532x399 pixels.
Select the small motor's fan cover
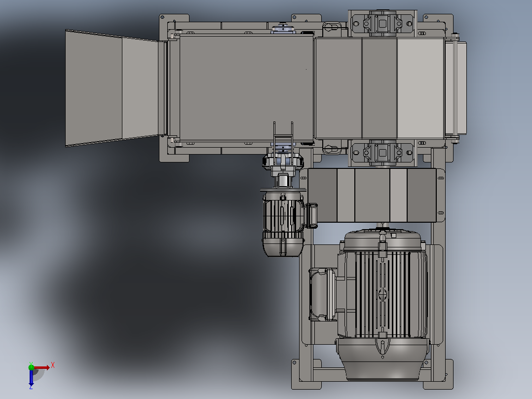pyautogui.click(x=283, y=246)
